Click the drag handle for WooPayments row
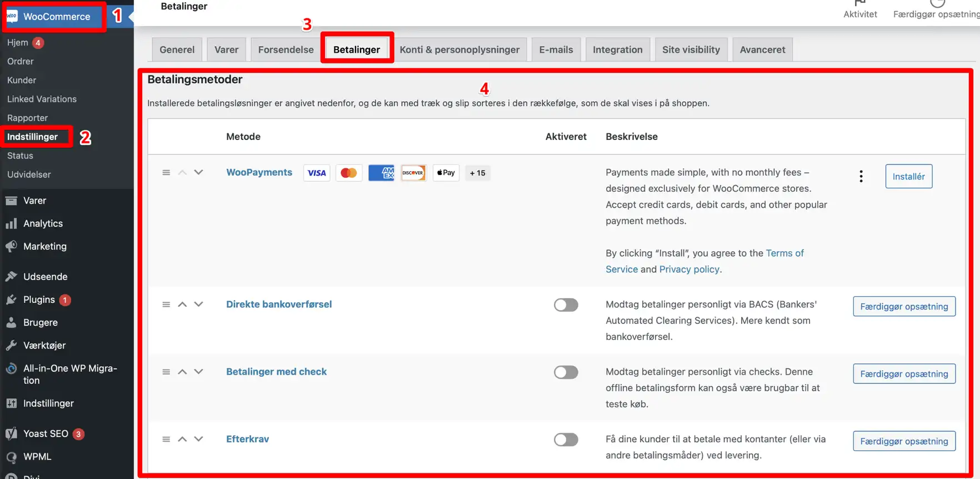 (x=166, y=173)
